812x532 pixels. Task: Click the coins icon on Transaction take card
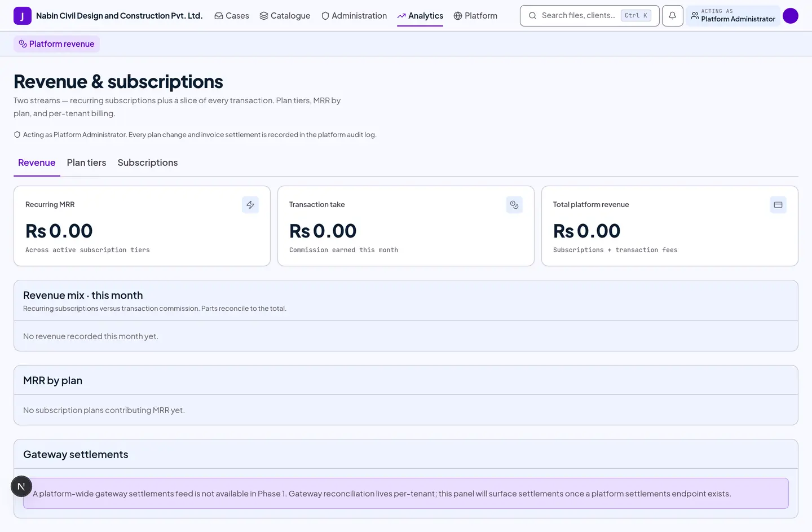pyautogui.click(x=514, y=205)
